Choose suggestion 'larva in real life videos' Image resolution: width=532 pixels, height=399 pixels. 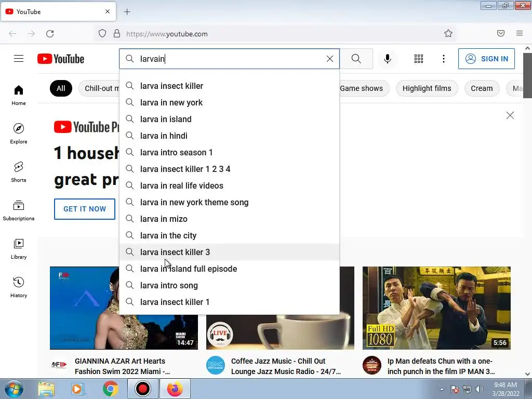tap(229, 185)
